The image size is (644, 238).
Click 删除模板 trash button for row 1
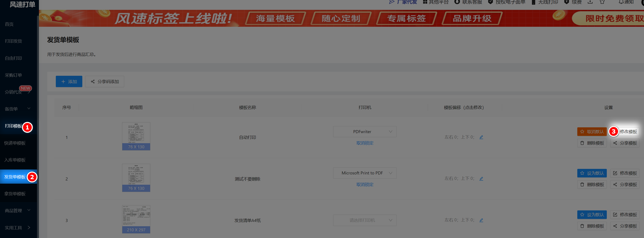[592, 143]
